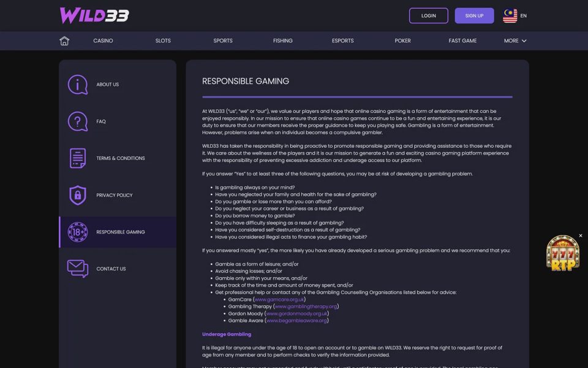Select TERMS & CONDITIONS sidebar label
588x368 pixels.
[x=121, y=158]
